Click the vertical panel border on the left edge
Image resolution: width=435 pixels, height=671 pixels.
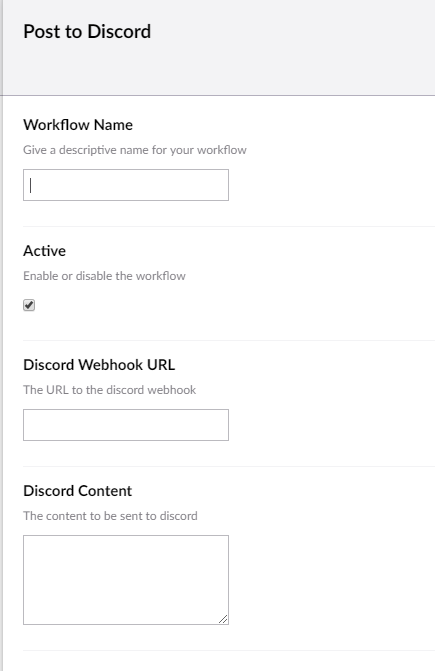tap(2, 336)
